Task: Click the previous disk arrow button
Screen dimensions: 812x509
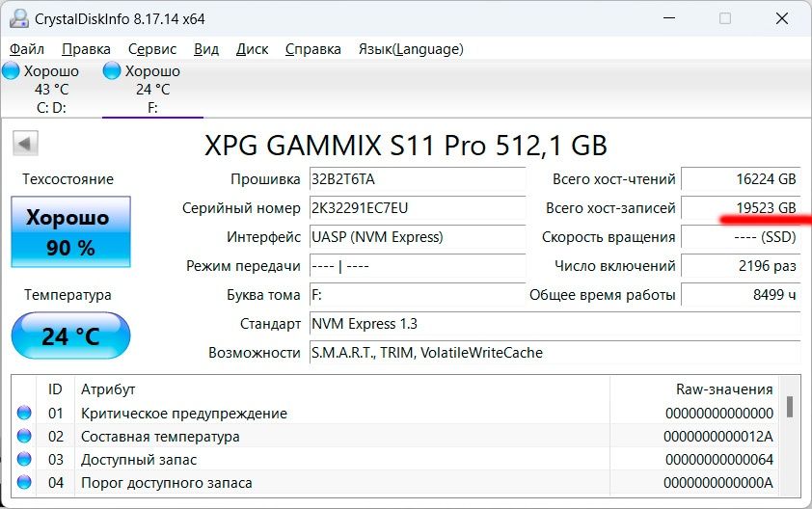Action: pyautogui.click(x=25, y=145)
